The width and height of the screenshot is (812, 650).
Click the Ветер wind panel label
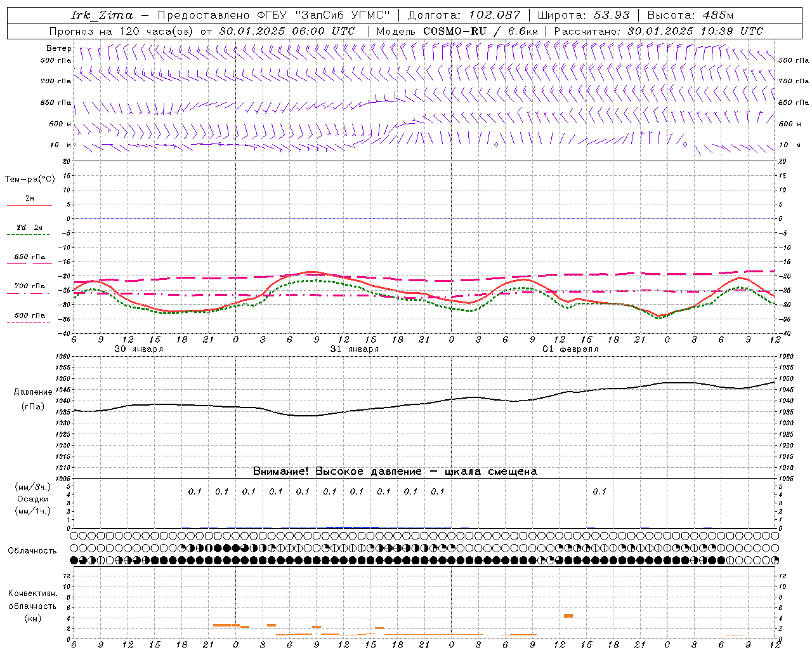point(59,48)
